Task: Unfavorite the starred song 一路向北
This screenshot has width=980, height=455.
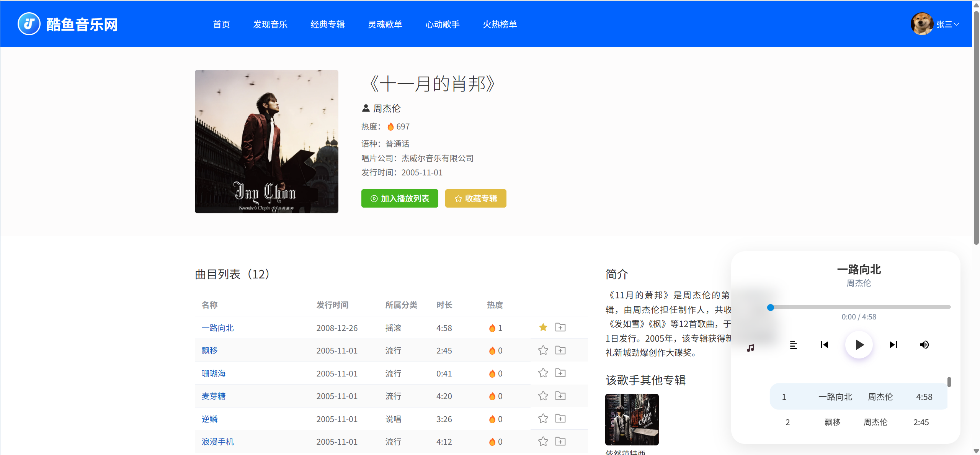Action: point(543,327)
